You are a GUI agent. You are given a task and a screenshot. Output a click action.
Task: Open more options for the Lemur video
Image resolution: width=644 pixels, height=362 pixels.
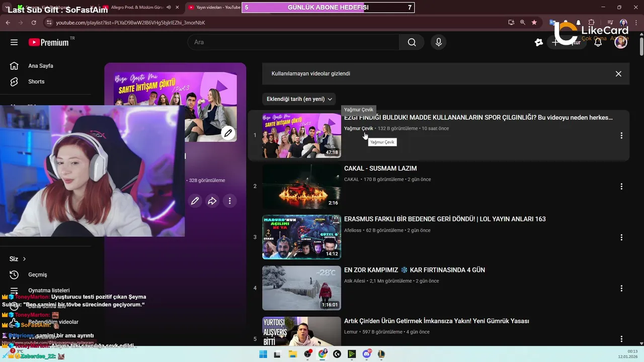coord(621,339)
